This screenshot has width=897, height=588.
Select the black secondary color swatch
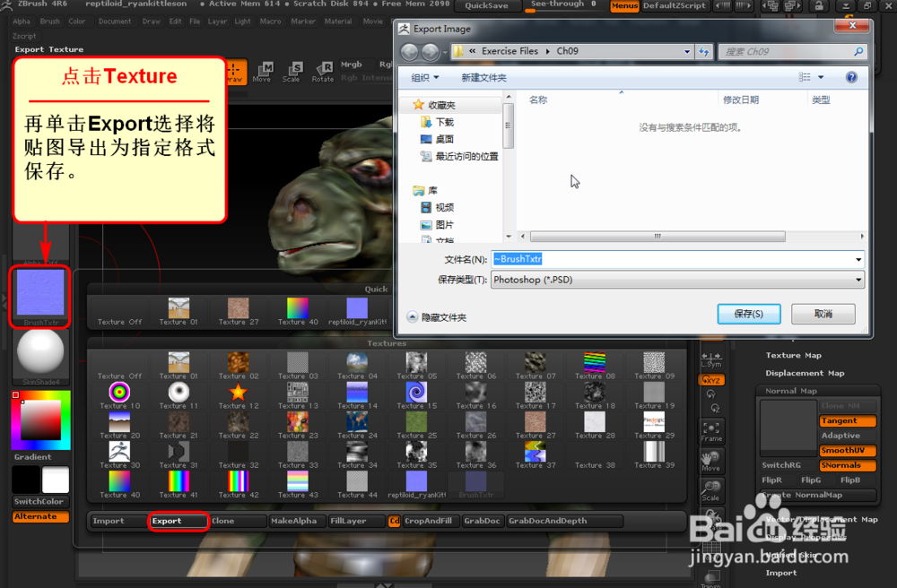26,479
